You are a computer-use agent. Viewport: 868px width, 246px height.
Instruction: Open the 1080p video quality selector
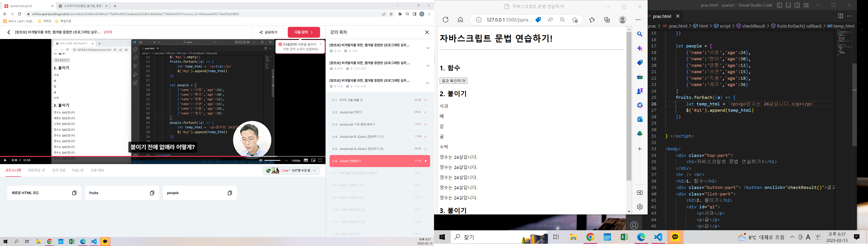point(296,160)
